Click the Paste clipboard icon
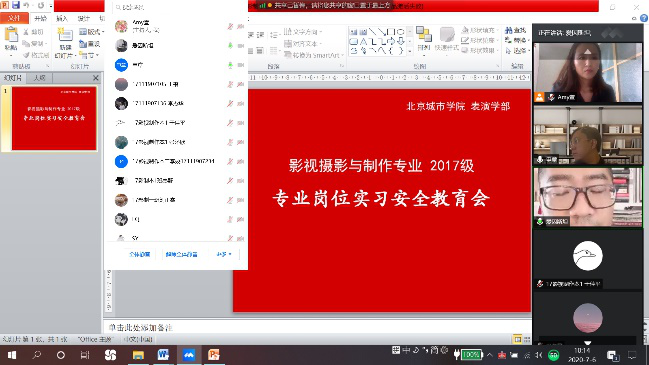Viewport: 649px width, 365px height. (x=11, y=35)
